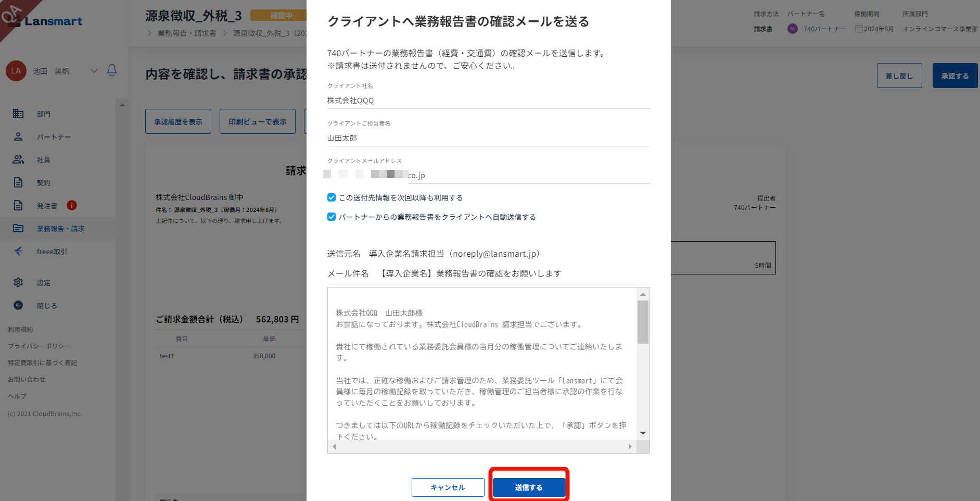Image resolution: width=980 pixels, height=501 pixels.
Task: Click the mail body scroll up arrow
Action: (643, 294)
